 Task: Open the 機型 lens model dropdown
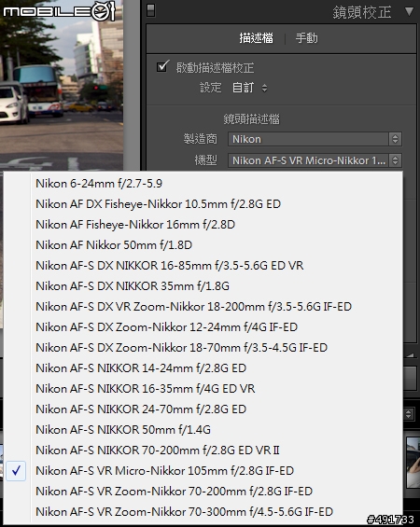tap(315, 160)
